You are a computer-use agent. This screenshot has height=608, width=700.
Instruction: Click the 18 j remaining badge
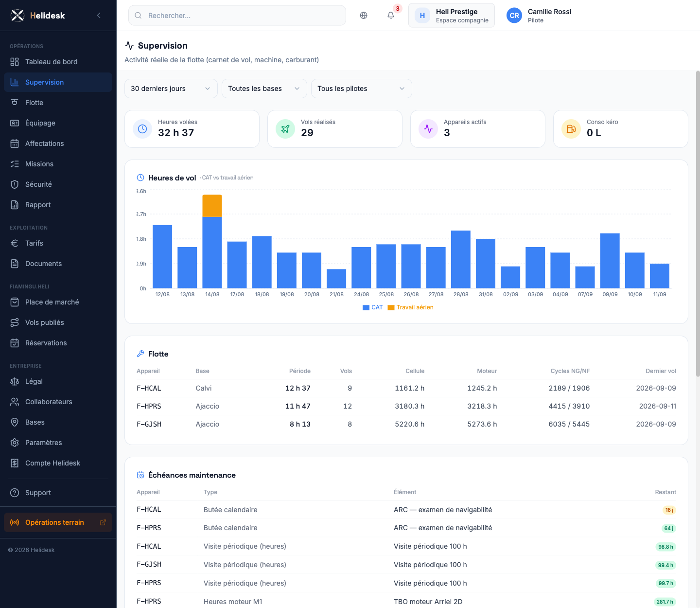[669, 510]
